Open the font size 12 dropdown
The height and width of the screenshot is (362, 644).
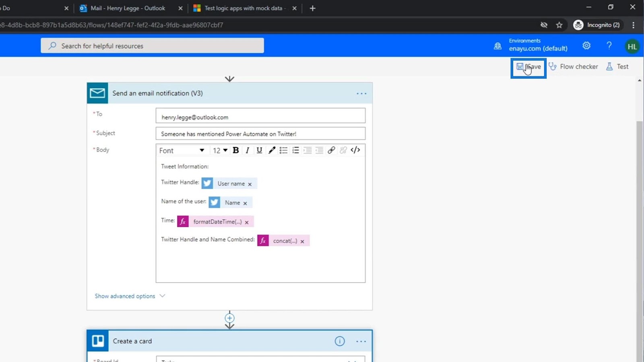coord(220,150)
